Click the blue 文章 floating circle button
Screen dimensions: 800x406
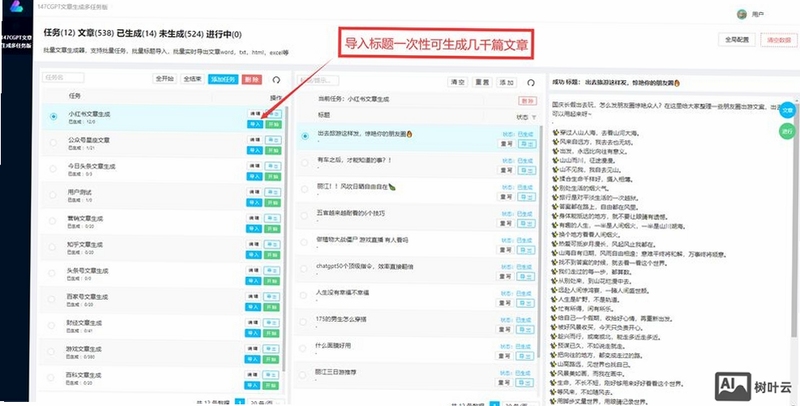(x=787, y=110)
